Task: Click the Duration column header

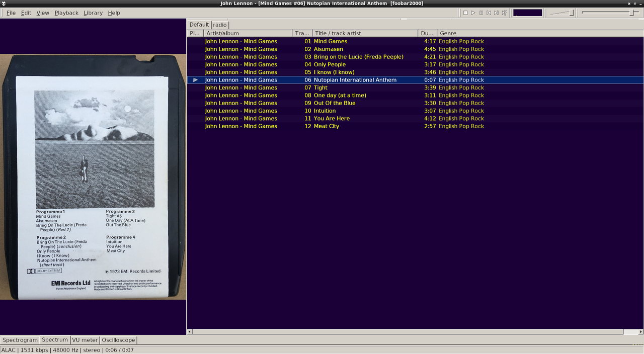Action: pyautogui.click(x=428, y=33)
